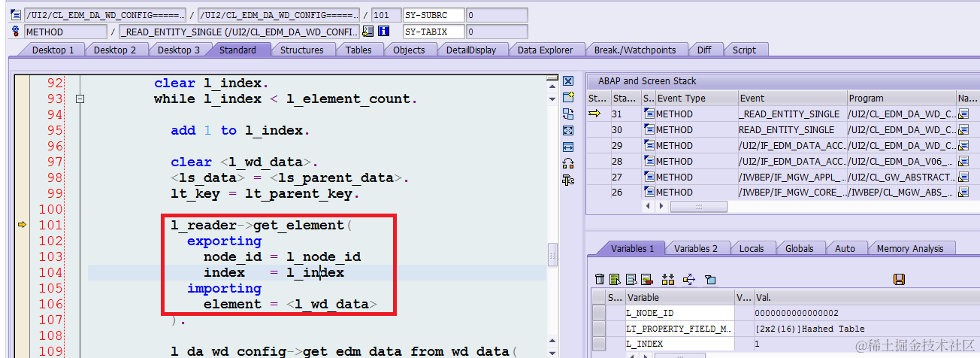Click the SY-TABIX value field
Image resolution: width=980 pixels, height=358 pixels.
pos(497,32)
